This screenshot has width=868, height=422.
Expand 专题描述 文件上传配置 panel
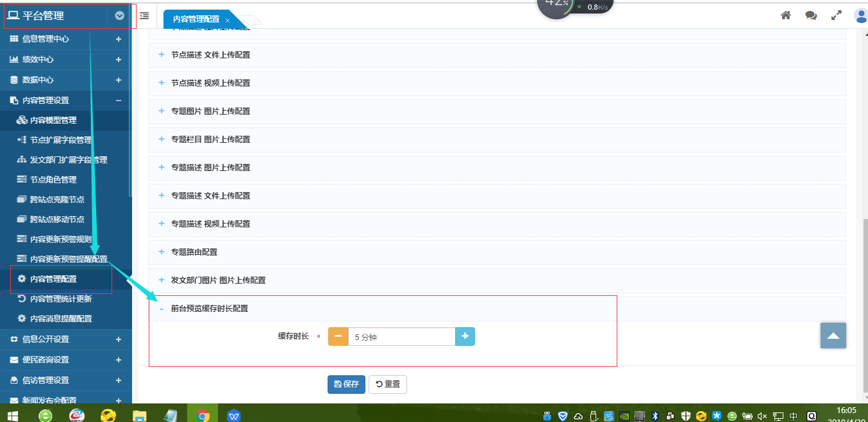[x=497, y=196]
